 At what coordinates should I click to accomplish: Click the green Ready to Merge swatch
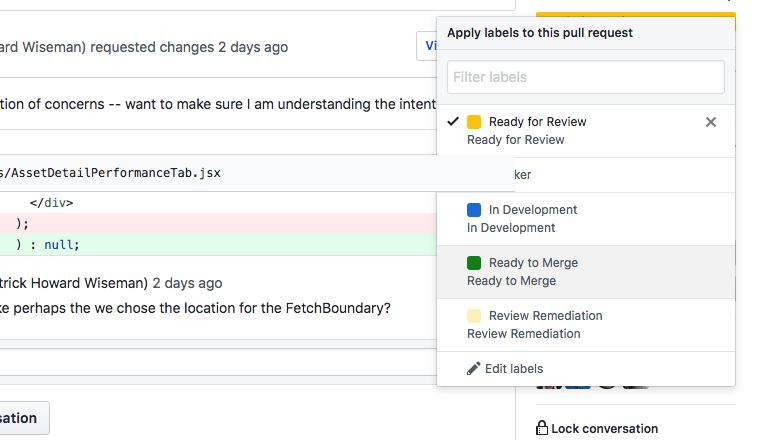coord(474,263)
